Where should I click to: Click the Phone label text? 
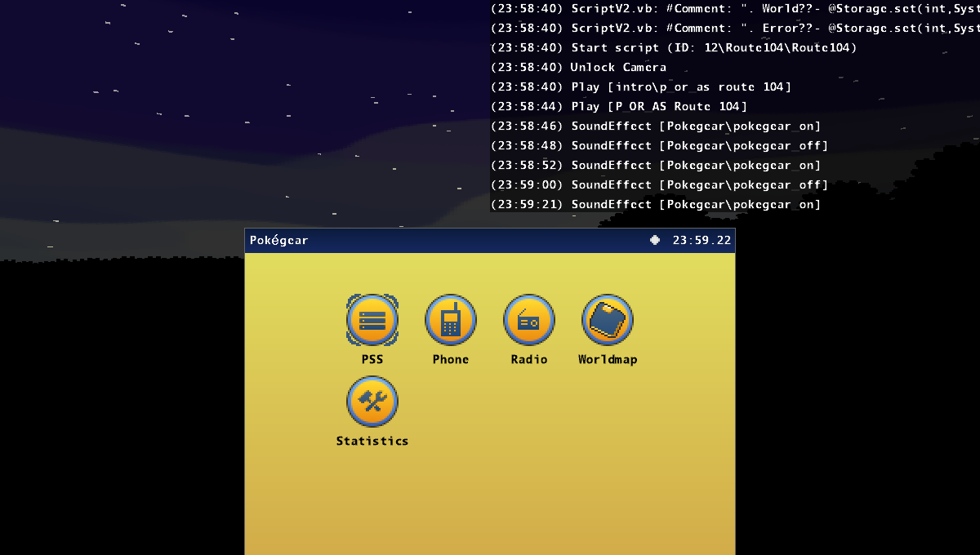[451, 359]
